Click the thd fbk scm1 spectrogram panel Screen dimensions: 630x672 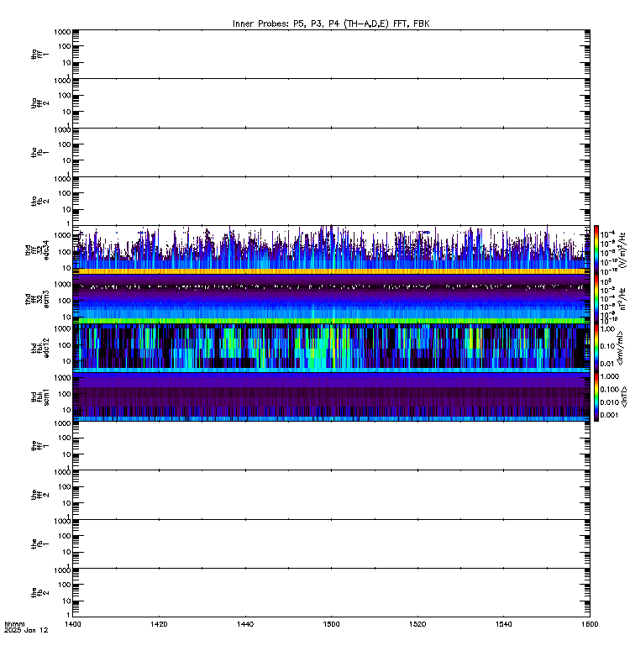331,396
